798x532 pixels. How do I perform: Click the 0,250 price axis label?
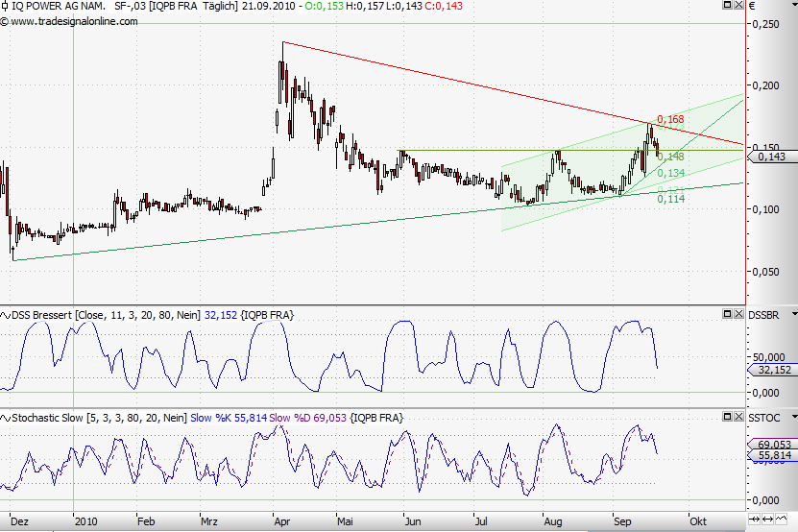coord(765,24)
